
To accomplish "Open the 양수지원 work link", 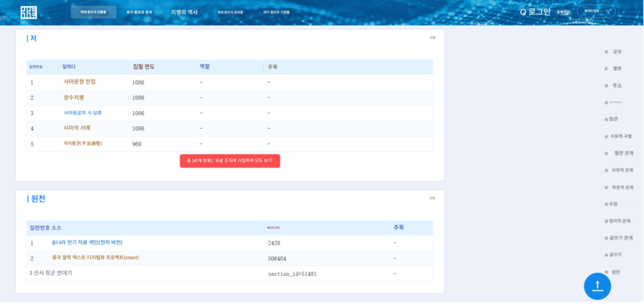I will [74, 97].
